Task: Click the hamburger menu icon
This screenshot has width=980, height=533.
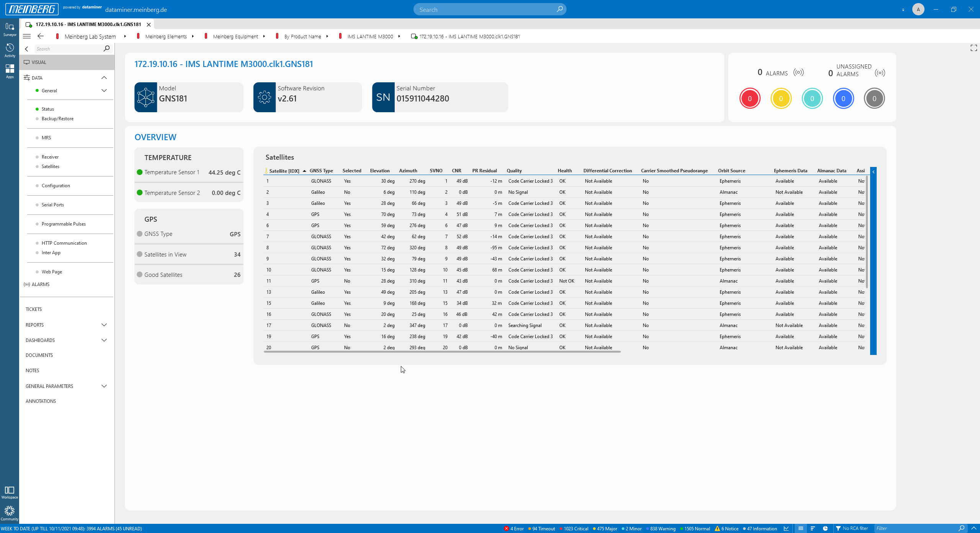Action: [27, 36]
